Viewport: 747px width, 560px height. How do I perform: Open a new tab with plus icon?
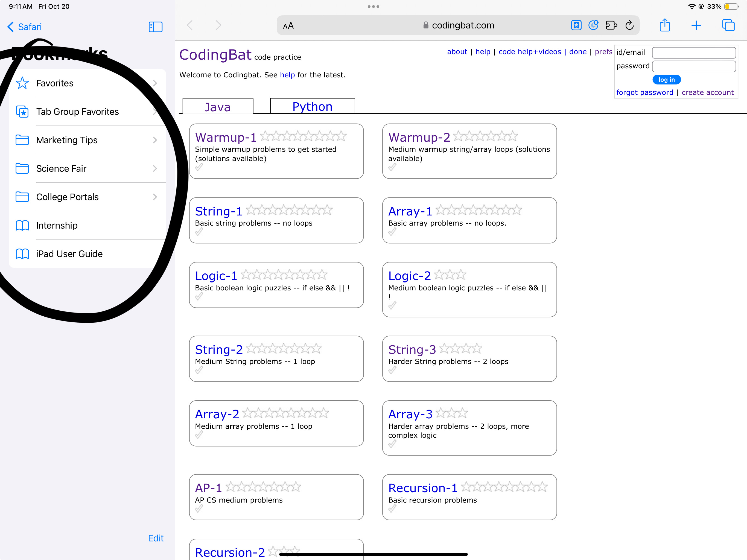coord(696,25)
